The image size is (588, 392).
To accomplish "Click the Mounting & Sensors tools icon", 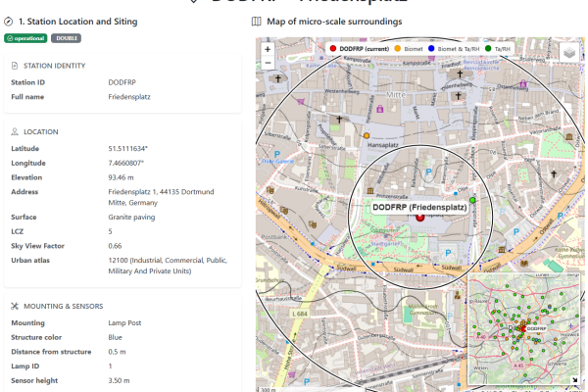I will (x=15, y=306).
